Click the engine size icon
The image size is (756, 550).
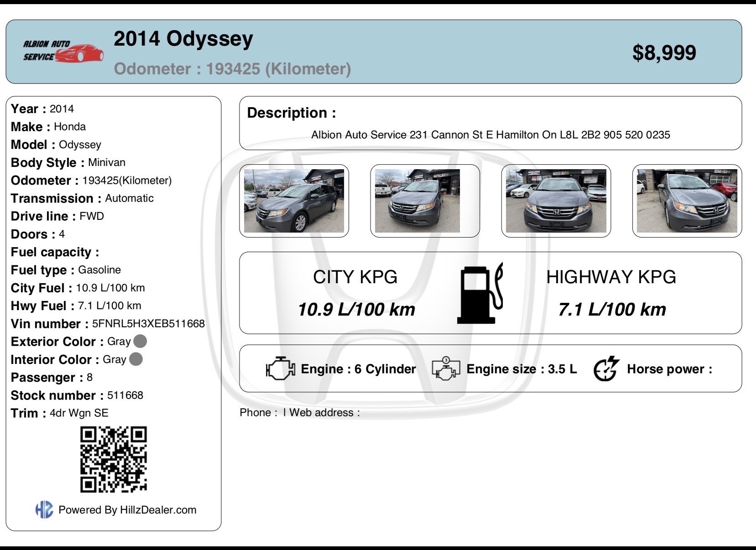point(446,368)
